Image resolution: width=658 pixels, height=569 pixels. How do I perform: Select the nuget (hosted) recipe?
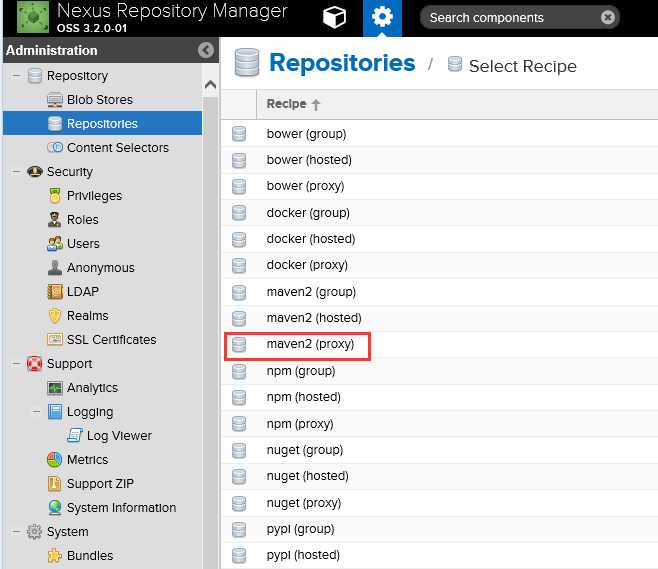point(439,476)
